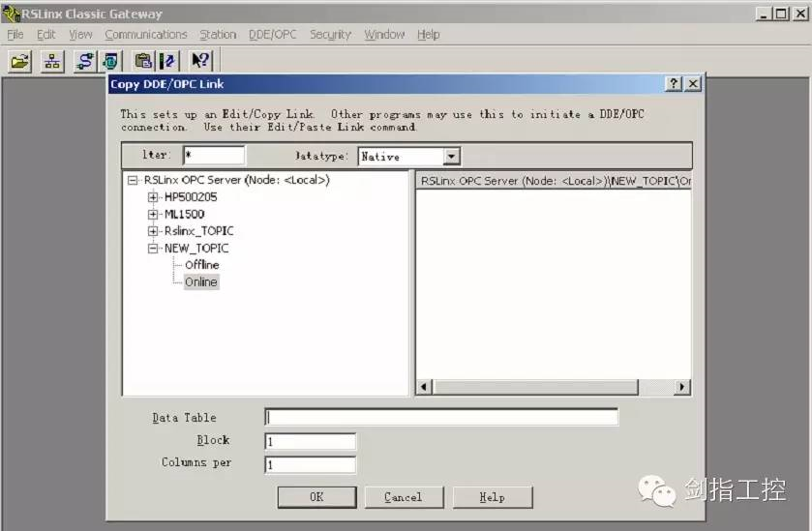Open RSWho network browser icon
This screenshot has width=812, height=531.
click(52, 62)
